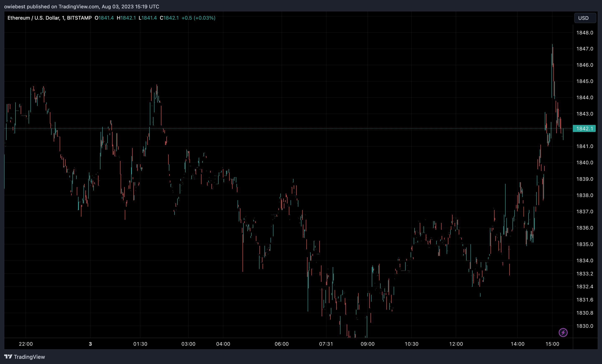This screenshot has width=602, height=364.
Task: Click the 03:00 time axis label
Action: tap(188, 344)
